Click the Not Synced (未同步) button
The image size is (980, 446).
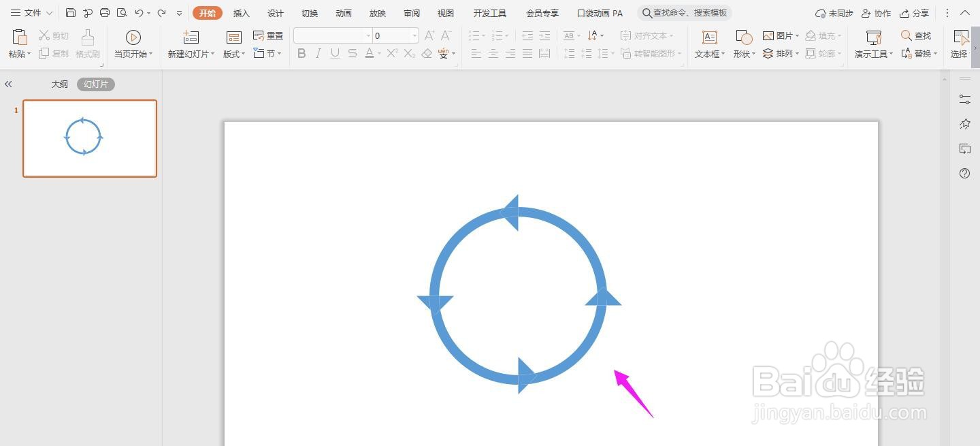pos(834,13)
